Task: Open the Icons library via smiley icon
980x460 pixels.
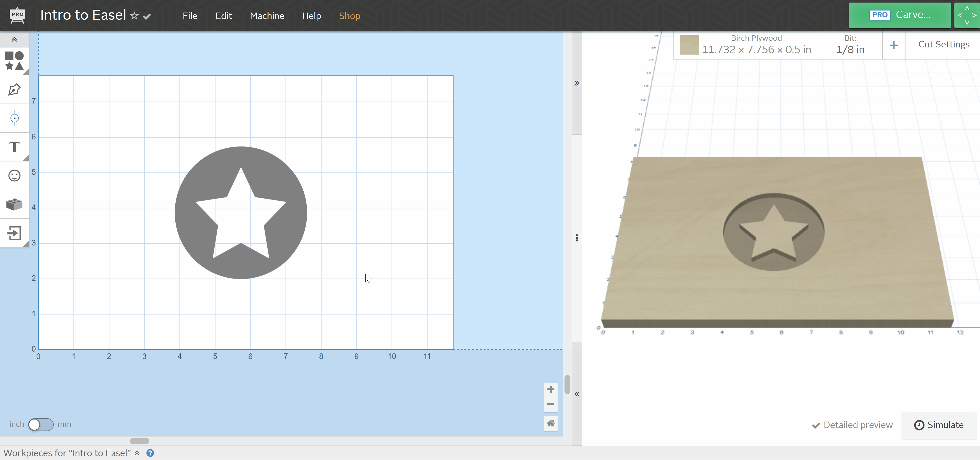Action: pyautogui.click(x=14, y=176)
